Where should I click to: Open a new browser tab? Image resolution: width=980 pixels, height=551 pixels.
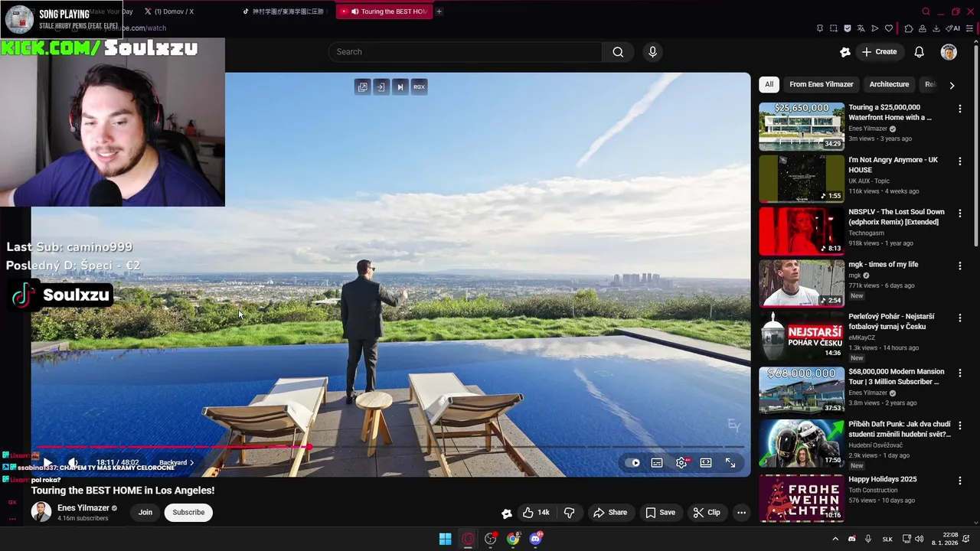[x=439, y=11]
